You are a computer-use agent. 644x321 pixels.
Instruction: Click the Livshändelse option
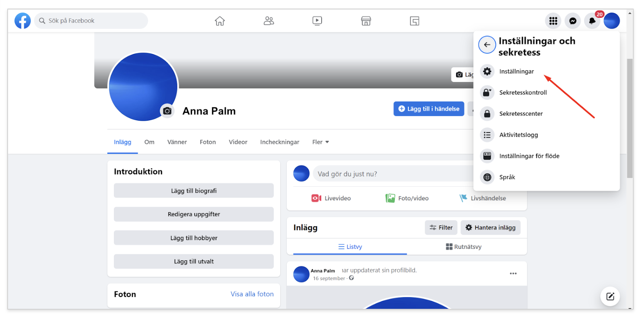click(483, 198)
